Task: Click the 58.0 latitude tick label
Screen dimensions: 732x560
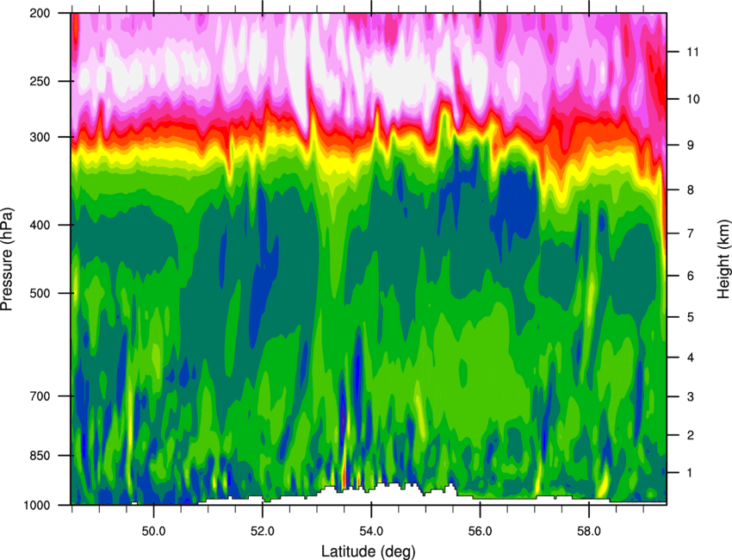Action: (x=589, y=531)
